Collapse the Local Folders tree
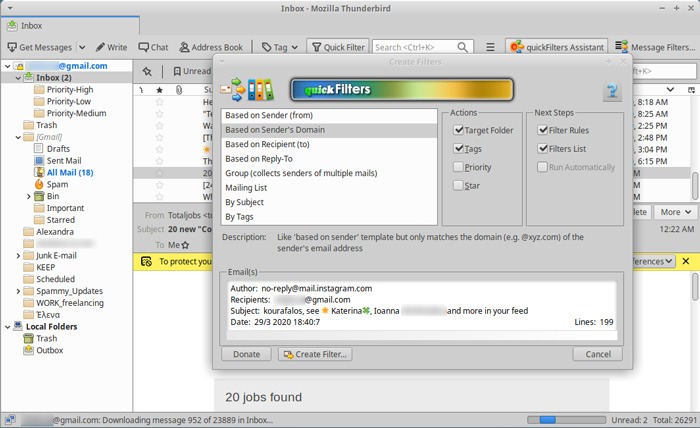The width and height of the screenshot is (700, 428). tap(7, 327)
